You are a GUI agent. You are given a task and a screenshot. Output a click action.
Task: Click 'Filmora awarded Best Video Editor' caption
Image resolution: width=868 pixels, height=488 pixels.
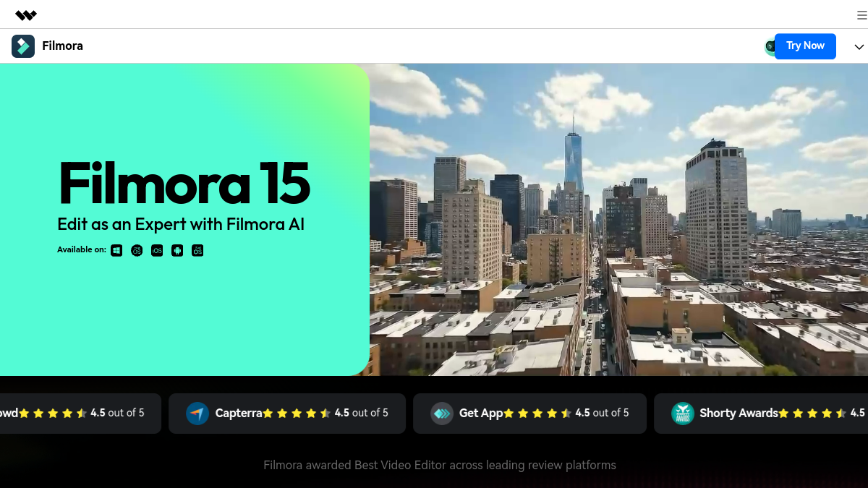[x=440, y=465]
